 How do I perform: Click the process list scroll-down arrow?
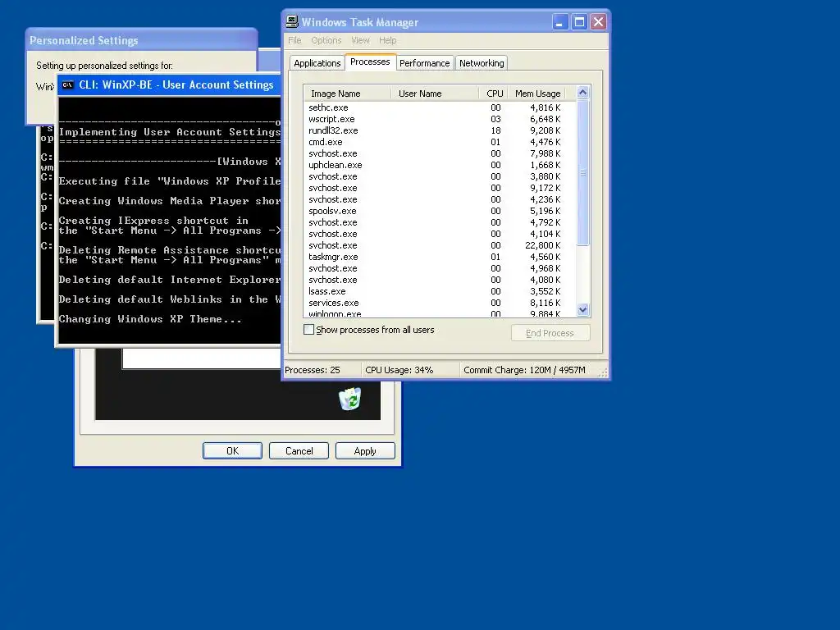pos(583,309)
